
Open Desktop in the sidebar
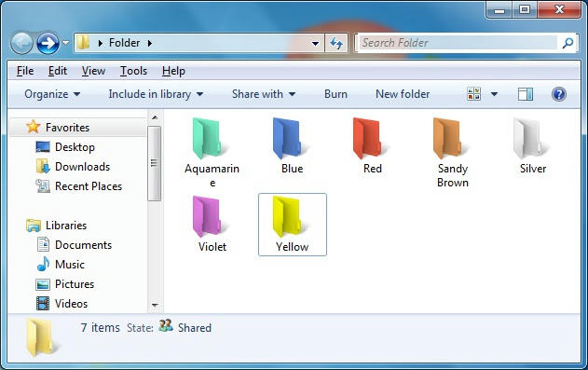(75, 147)
